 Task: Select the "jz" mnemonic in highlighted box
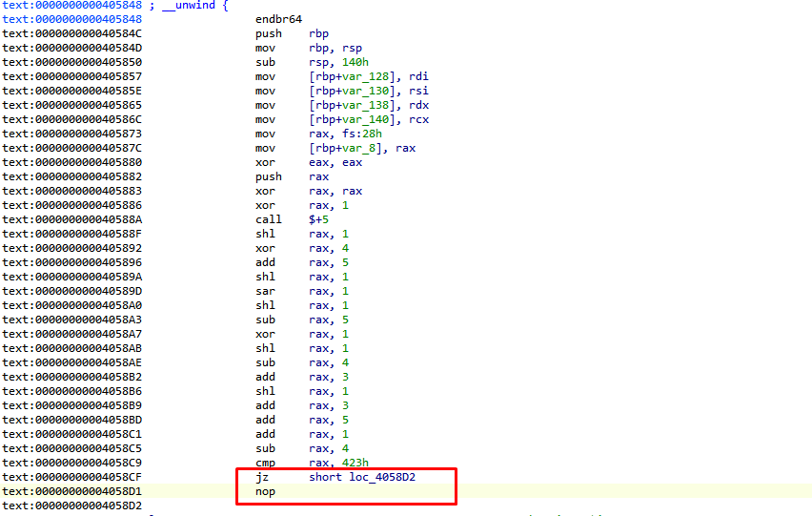[x=262, y=477]
